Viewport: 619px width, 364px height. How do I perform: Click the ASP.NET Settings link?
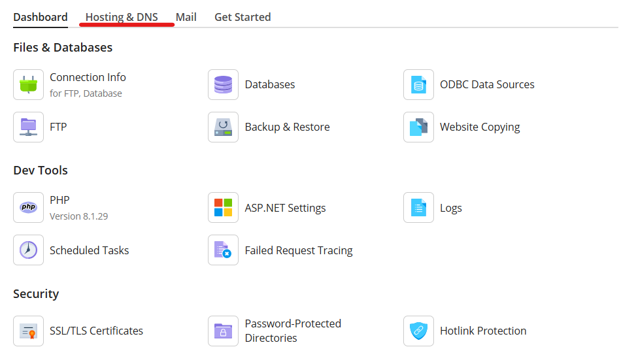tap(286, 208)
